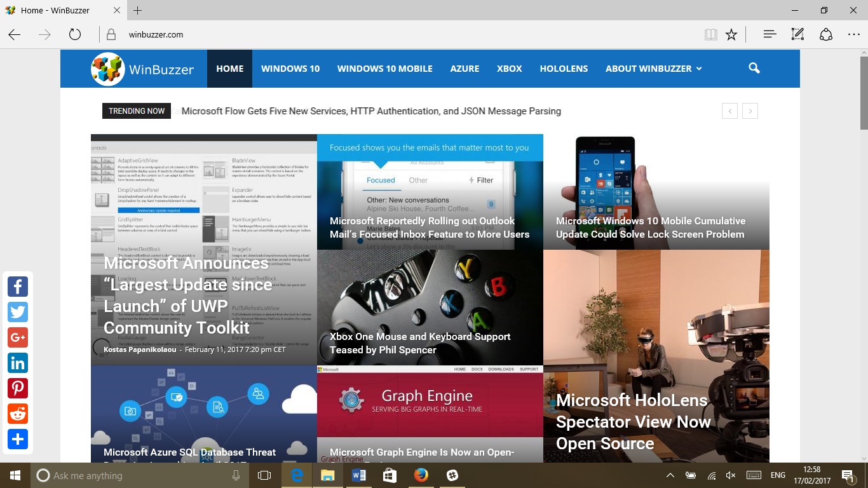Open touch keyboard tray icon
This screenshot has width=868, height=488.
click(754, 475)
